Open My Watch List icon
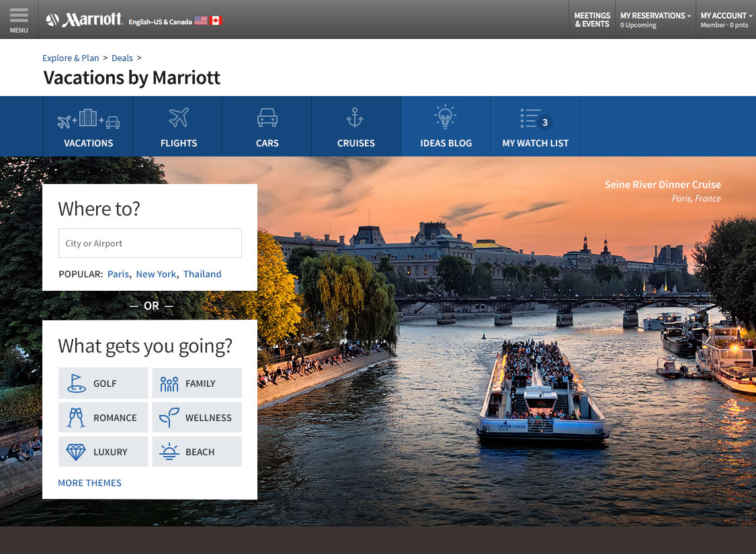This screenshot has width=756, height=554. [x=530, y=119]
